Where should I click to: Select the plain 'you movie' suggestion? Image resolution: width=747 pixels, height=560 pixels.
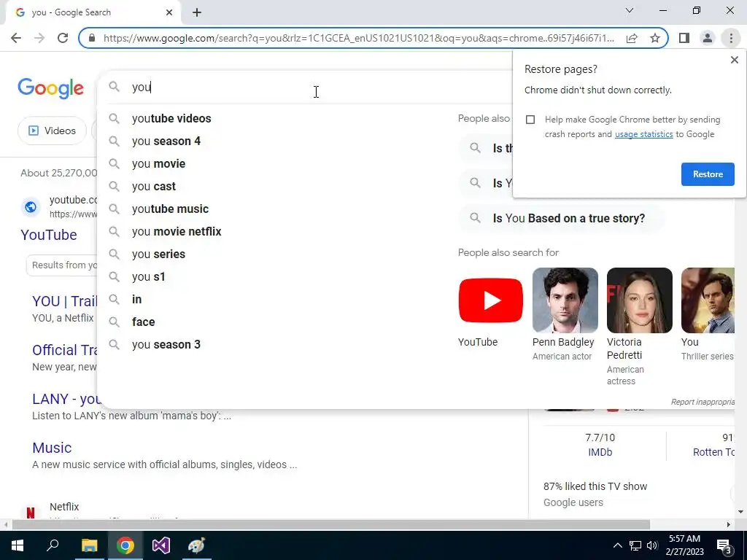(158, 164)
